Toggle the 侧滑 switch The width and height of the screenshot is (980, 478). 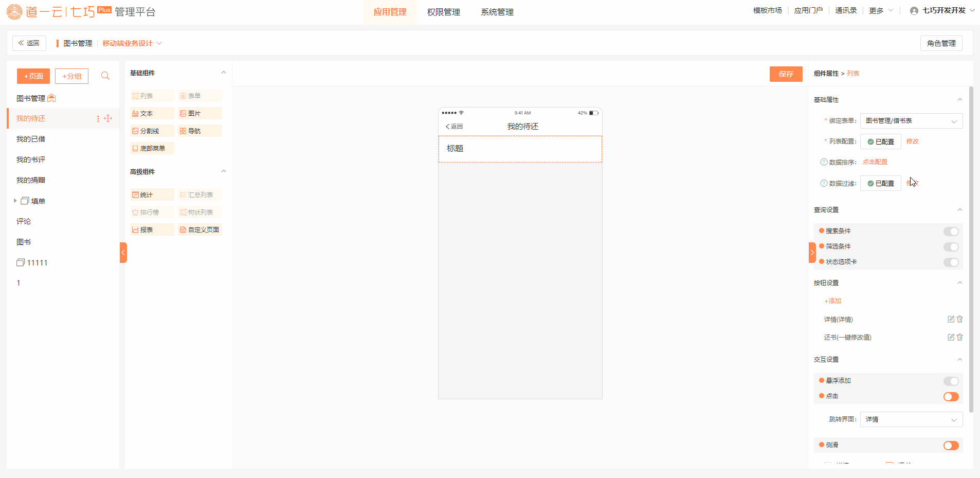pyautogui.click(x=951, y=446)
